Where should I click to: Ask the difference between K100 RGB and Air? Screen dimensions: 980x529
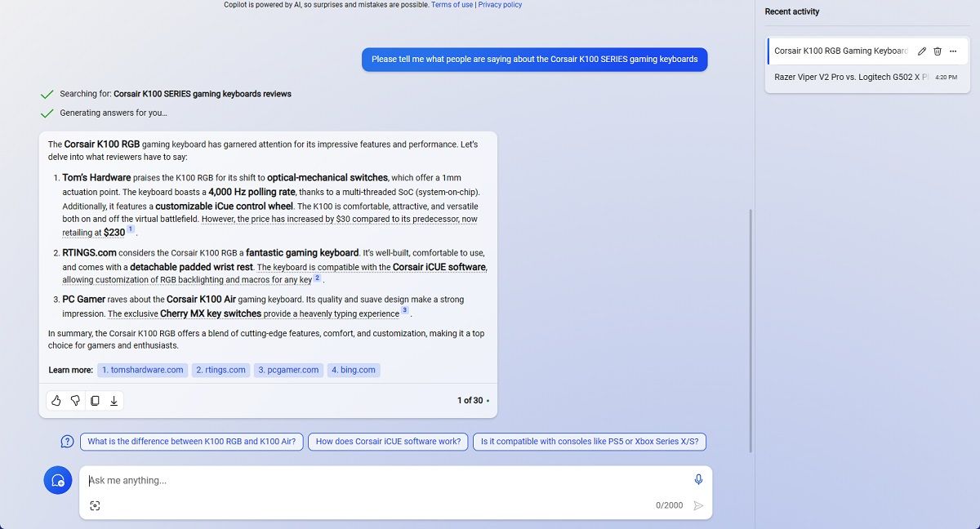click(x=192, y=442)
